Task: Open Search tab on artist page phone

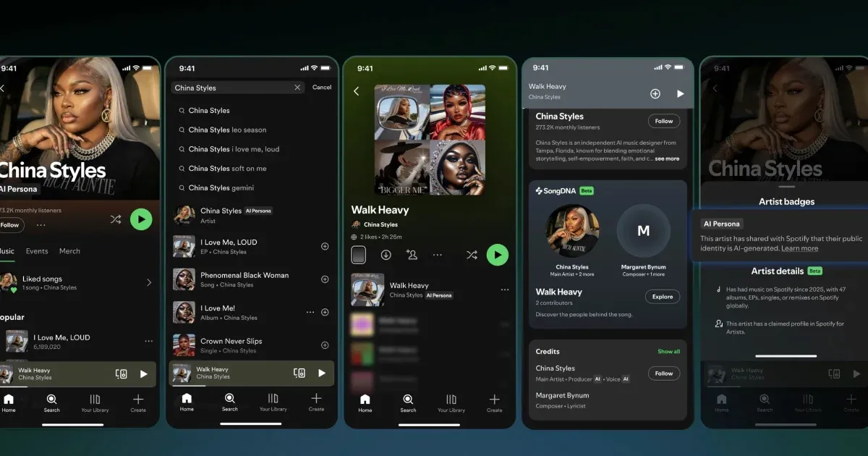Action: click(51, 402)
